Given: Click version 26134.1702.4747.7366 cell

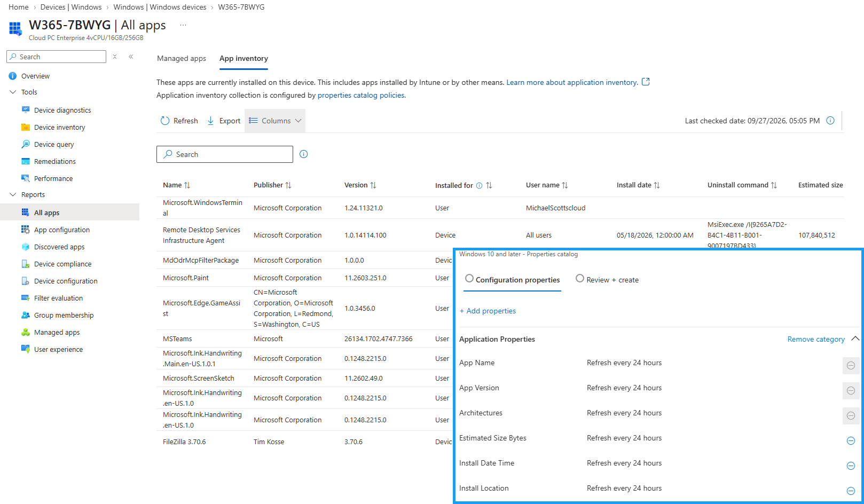Looking at the screenshot, I should tap(378, 338).
